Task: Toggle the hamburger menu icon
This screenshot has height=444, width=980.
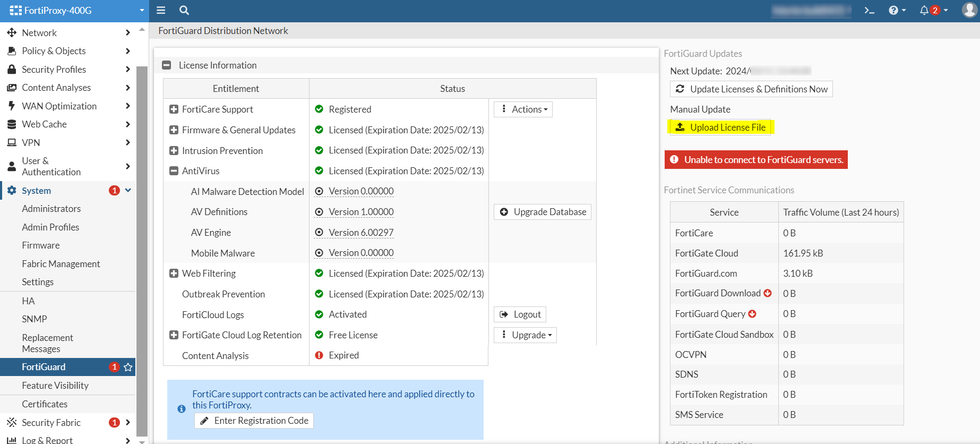Action: pos(161,10)
